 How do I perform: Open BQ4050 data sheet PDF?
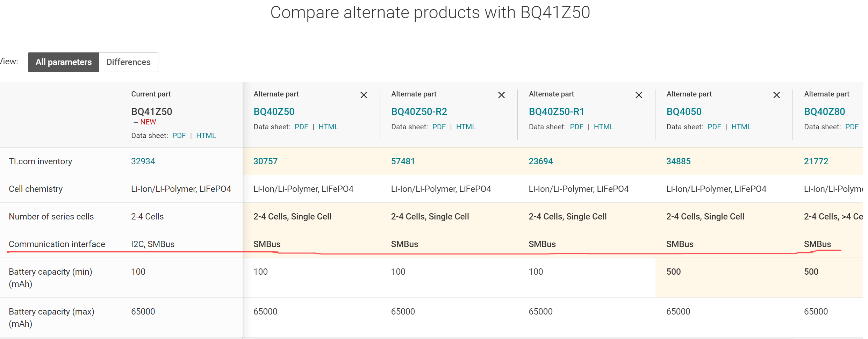click(714, 127)
